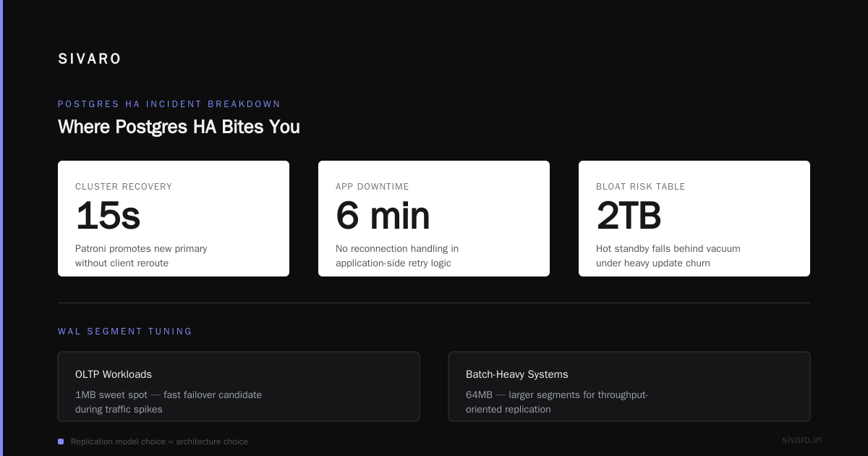The image size is (868, 456).
Task: Select the Bloat Risk Table card
Action: coord(694,219)
